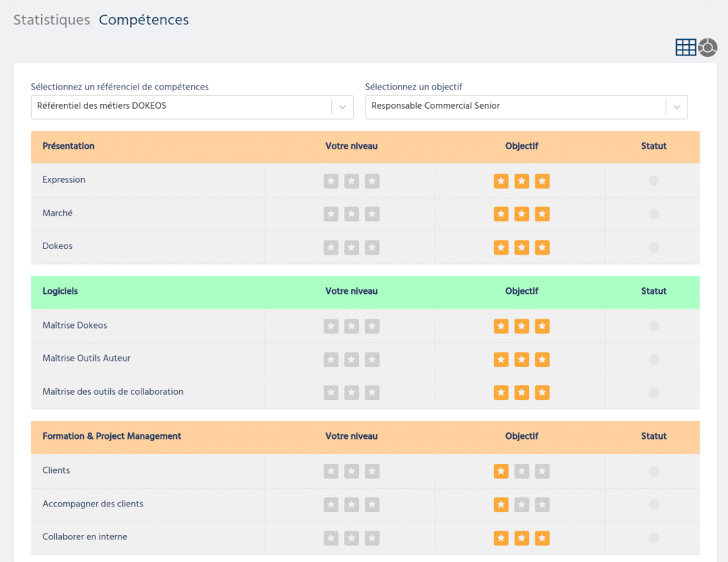This screenshot has height=562, width=728.
Task: Set second star of Dokeos level
Action: 351,248
